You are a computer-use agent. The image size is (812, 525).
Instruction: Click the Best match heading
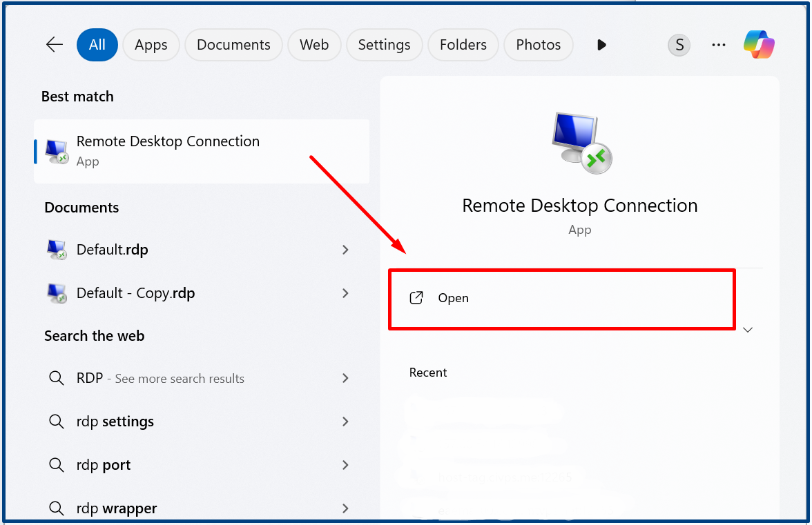click(77, 97)
